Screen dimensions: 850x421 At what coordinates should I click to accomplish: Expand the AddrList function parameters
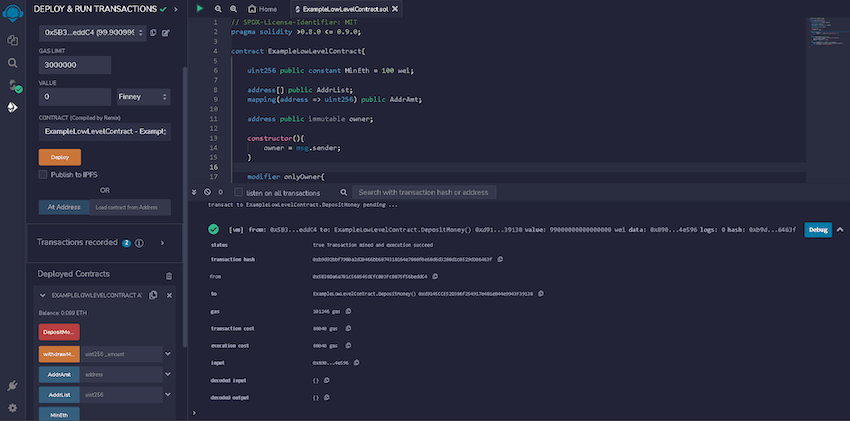[168, 394]
